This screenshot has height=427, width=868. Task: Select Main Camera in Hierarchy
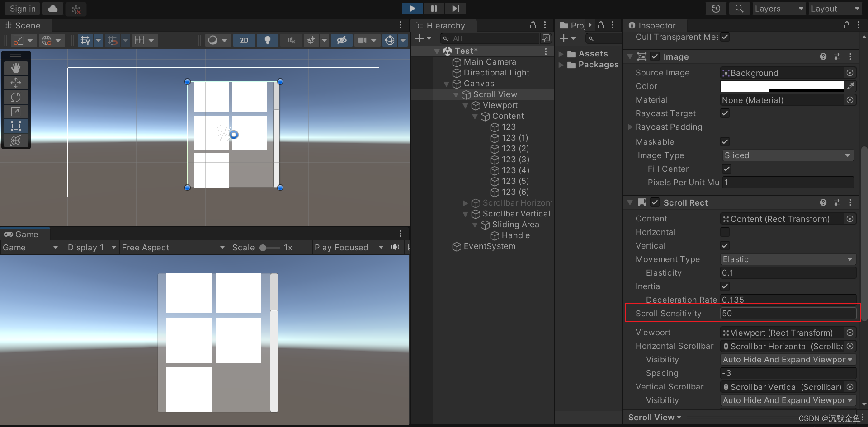490,62
